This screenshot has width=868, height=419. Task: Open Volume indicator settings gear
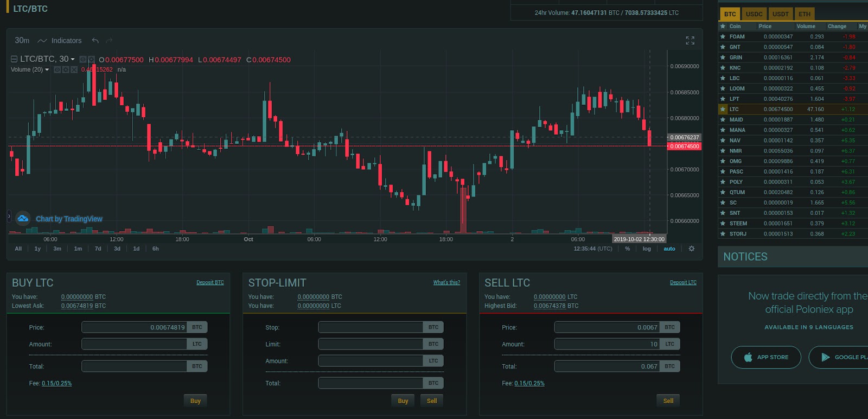point(66,69)
